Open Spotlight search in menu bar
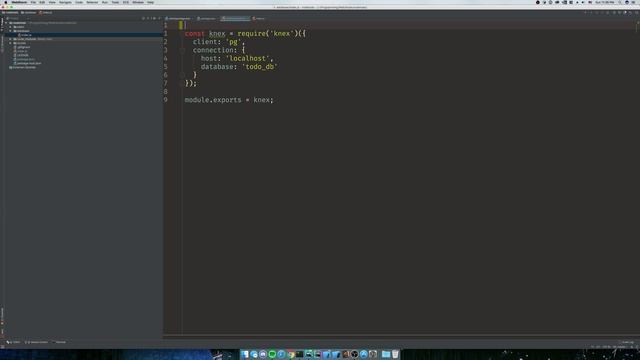 pos(620,2)
